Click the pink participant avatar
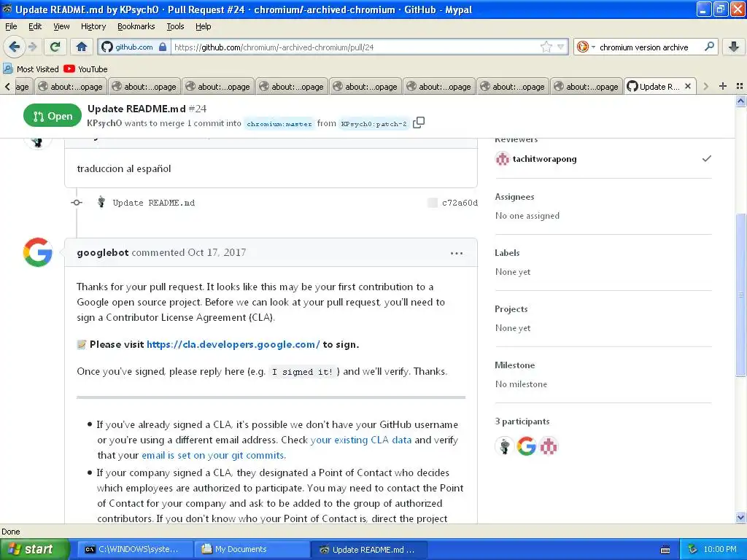 pyautogui.click(x=549, y=446)
